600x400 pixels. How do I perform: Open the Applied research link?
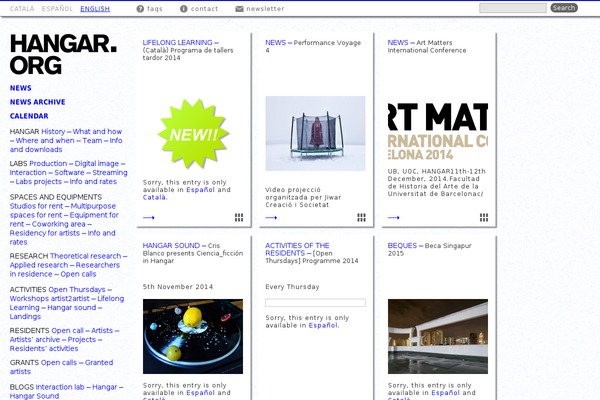tap(39, 265)
